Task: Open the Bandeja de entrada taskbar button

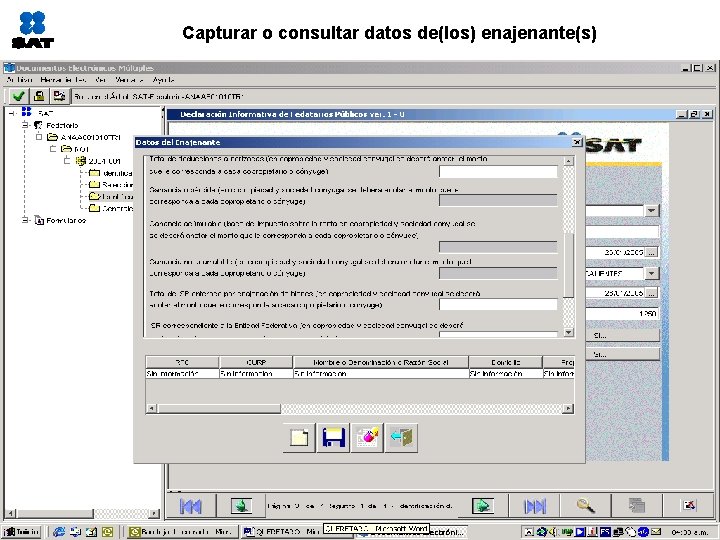Action: pyautogui.click(x=181, y=532)
